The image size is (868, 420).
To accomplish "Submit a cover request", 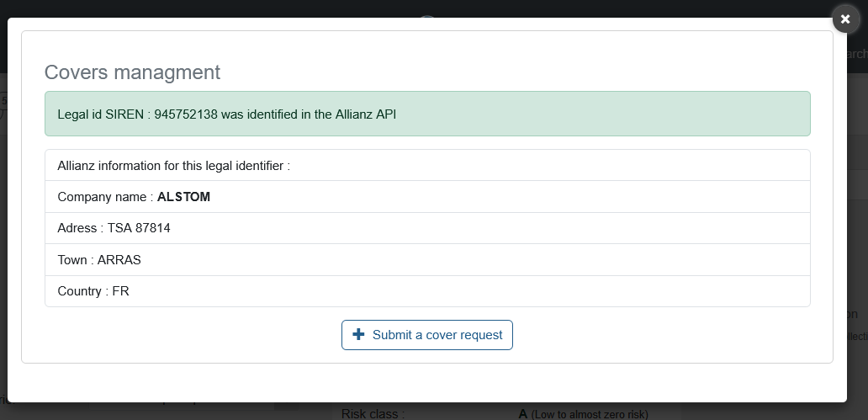I will click(x=427, y=334).
